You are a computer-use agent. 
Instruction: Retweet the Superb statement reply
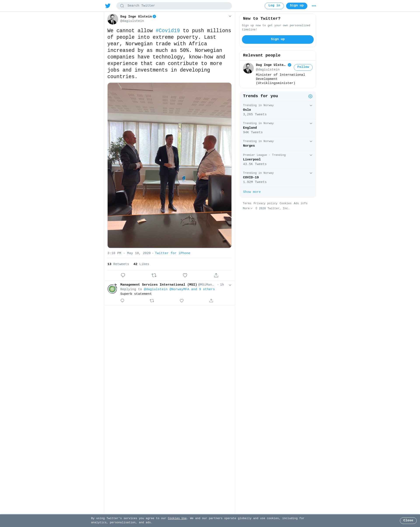point(152,301)
